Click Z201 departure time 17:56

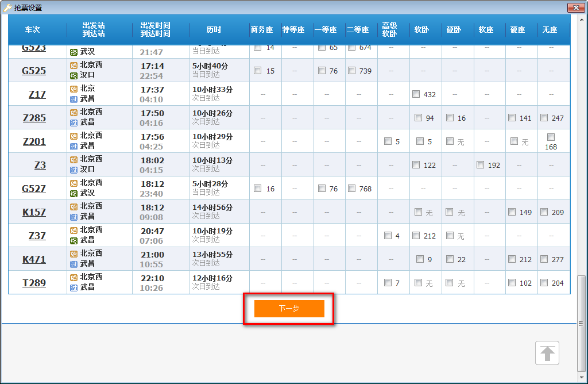152,137
